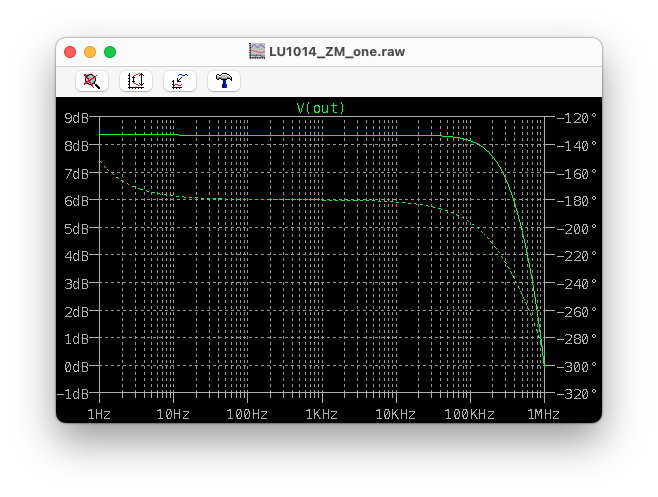Viewport: 658px width, 497px height.
Task: Click the -320° right axis label
Action: click(577, 394)
